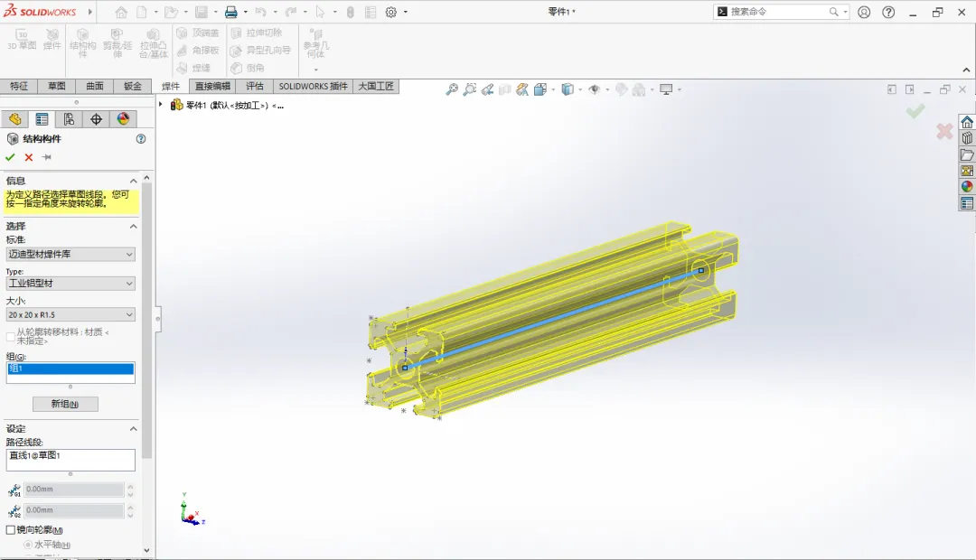Click the 搜索命令 search box
Screen dimensions: 976x560
click(781, 12)
